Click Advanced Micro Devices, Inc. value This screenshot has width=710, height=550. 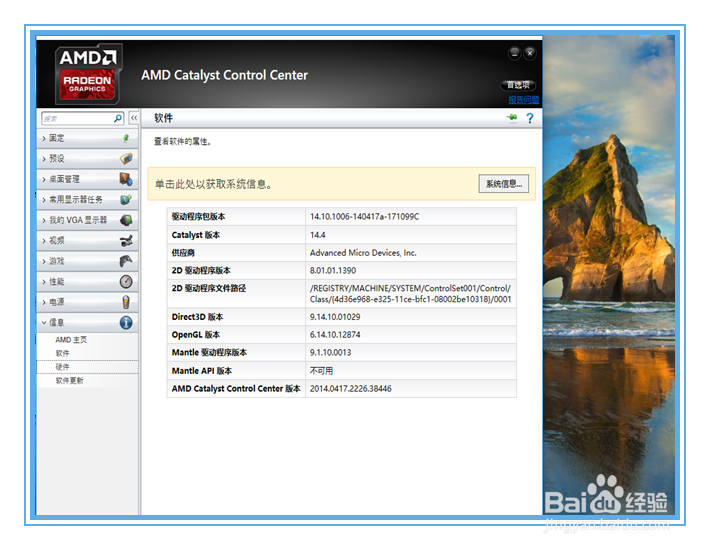[363, 253]
